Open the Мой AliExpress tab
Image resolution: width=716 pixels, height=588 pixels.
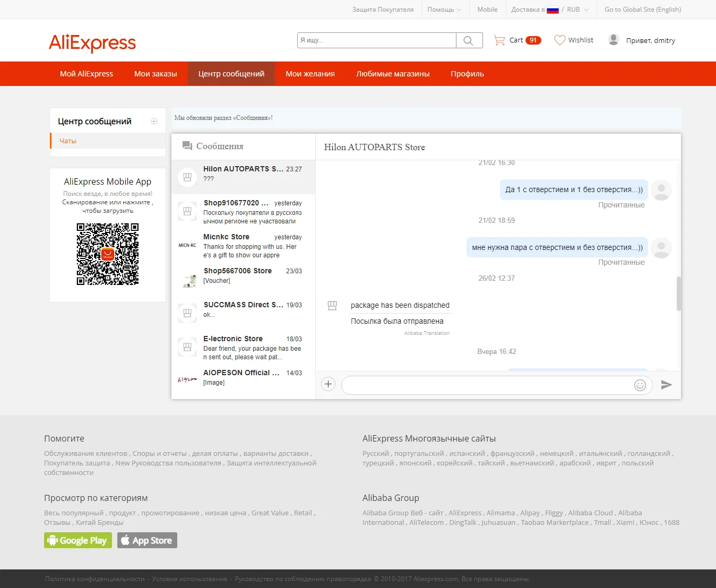coord(87,74)
